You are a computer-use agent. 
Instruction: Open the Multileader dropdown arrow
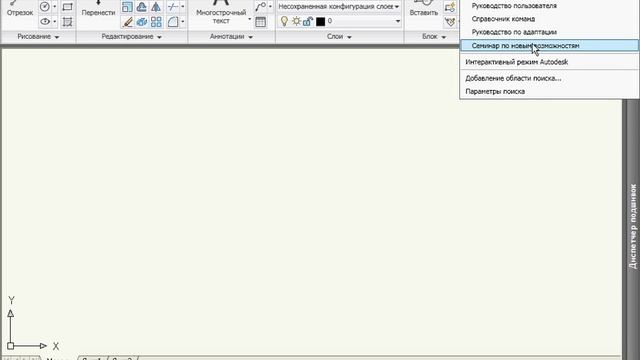coord(270,7)
